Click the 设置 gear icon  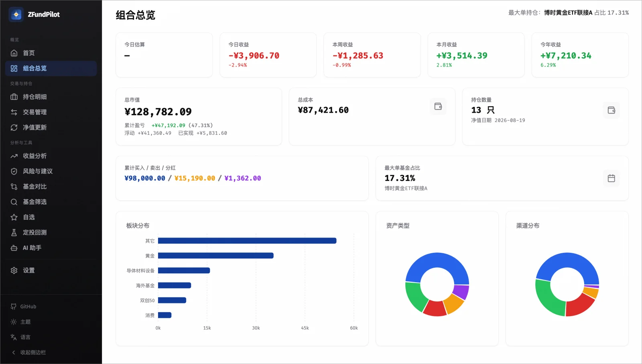point(14,270)
